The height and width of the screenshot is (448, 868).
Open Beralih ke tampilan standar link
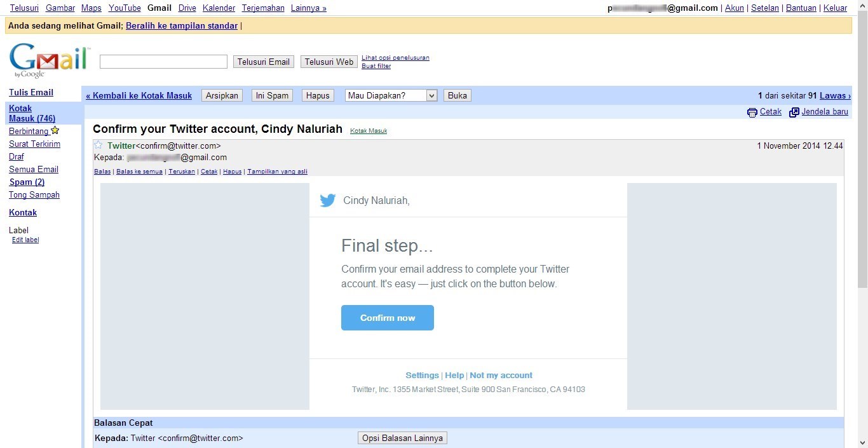point(181,25)
